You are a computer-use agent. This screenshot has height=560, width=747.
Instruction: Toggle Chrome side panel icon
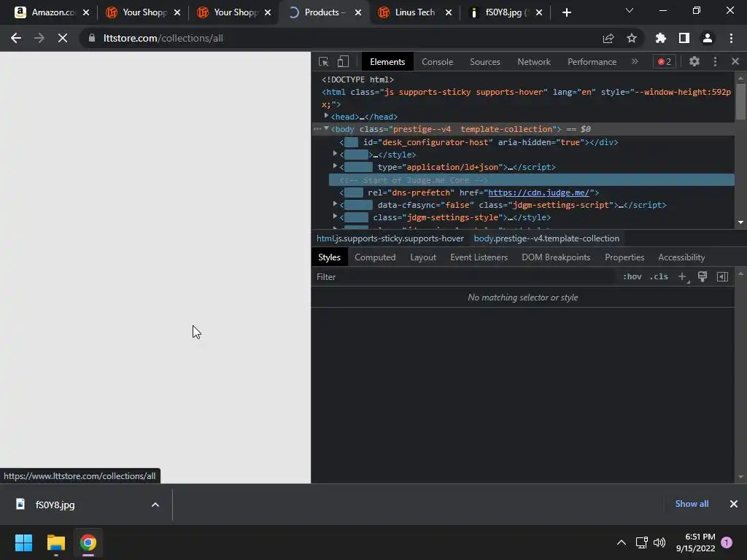click(x=684, y=38)
